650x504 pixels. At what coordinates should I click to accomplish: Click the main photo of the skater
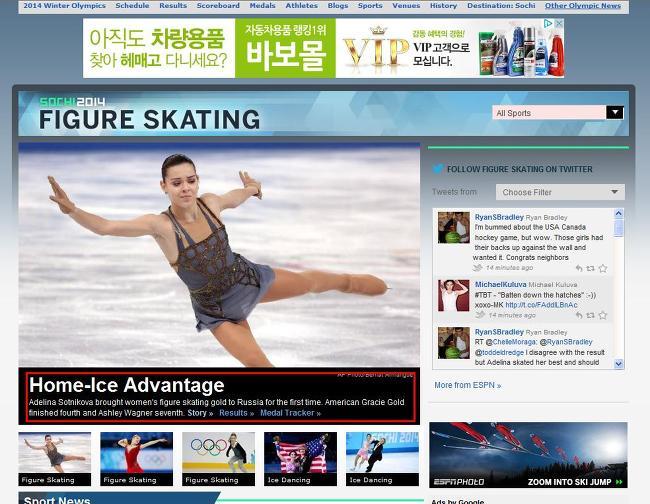[219, 255]
